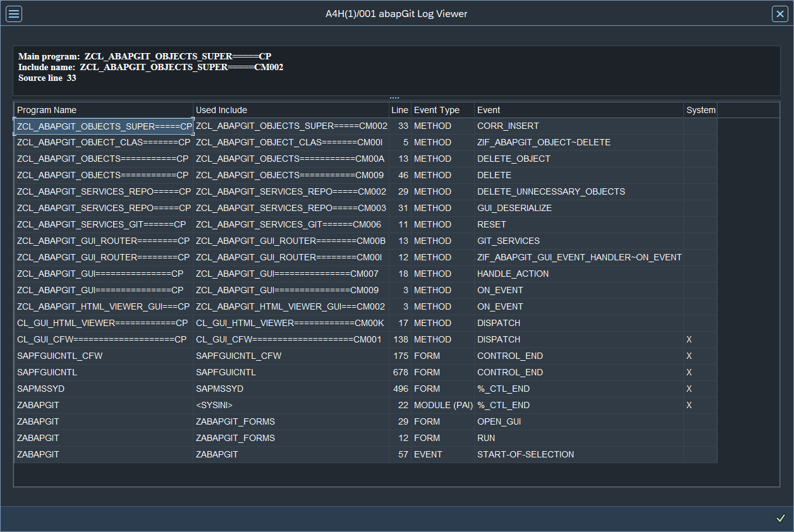The image size is (794, 532).
Task: Select the RESET event cell
Action: [579, 224]
